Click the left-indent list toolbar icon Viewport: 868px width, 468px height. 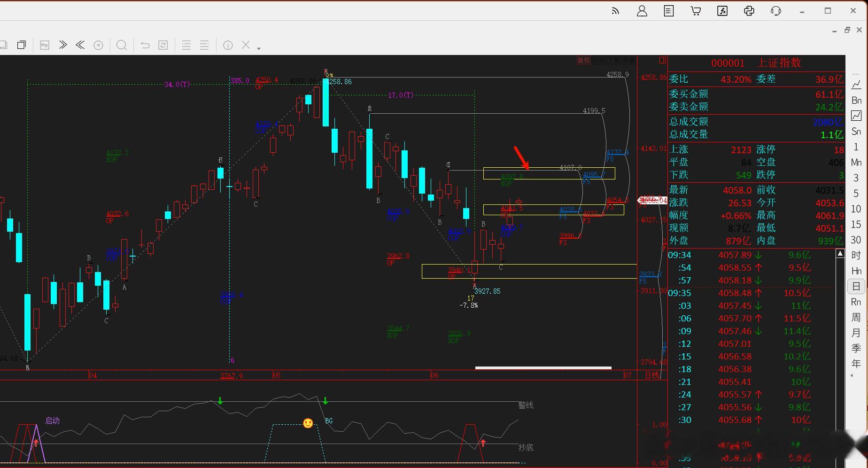pos(186,45)
